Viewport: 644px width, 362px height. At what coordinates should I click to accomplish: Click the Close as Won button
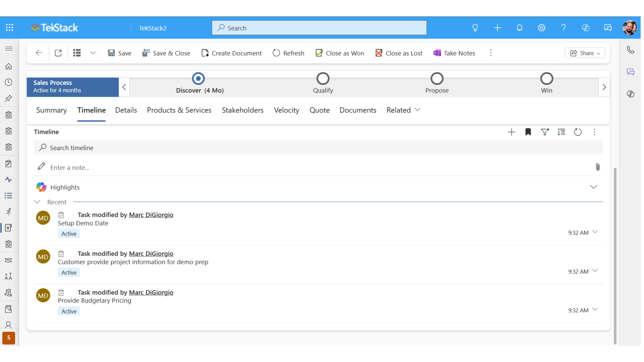(x=340, y=53)
